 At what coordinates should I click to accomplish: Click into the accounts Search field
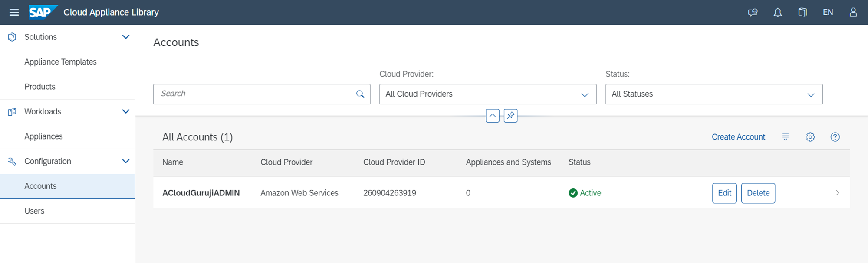click(x=254, y=94)
